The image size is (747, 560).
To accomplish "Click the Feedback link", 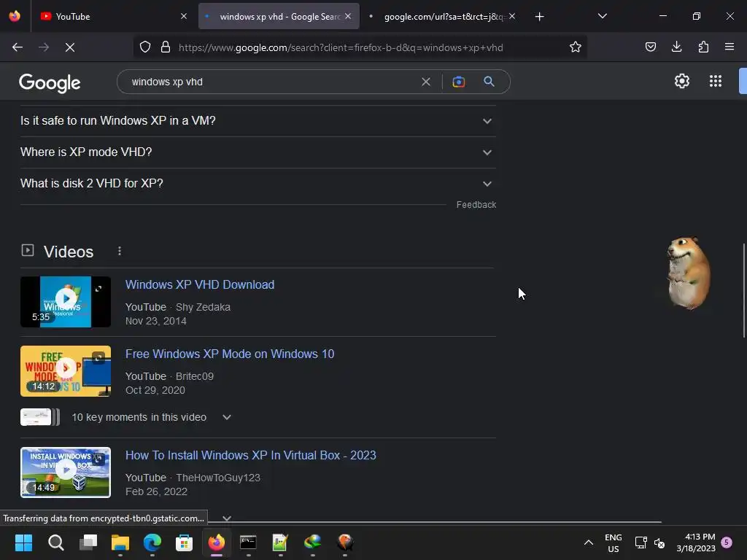I will coord(476,205).
